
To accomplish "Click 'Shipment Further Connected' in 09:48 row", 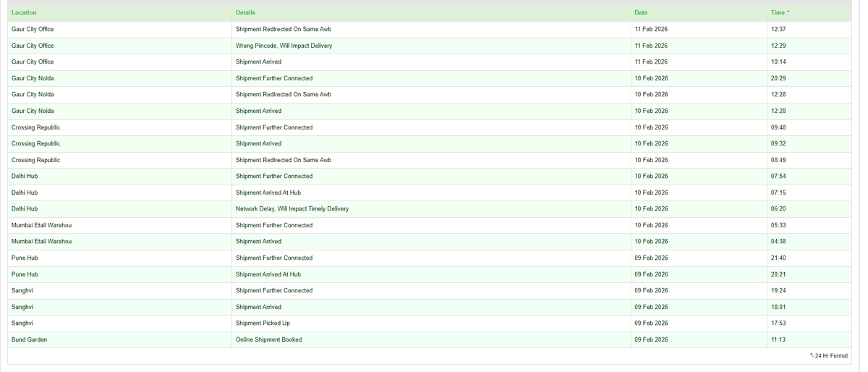I will pyautogui.click(x=274, y=127).
